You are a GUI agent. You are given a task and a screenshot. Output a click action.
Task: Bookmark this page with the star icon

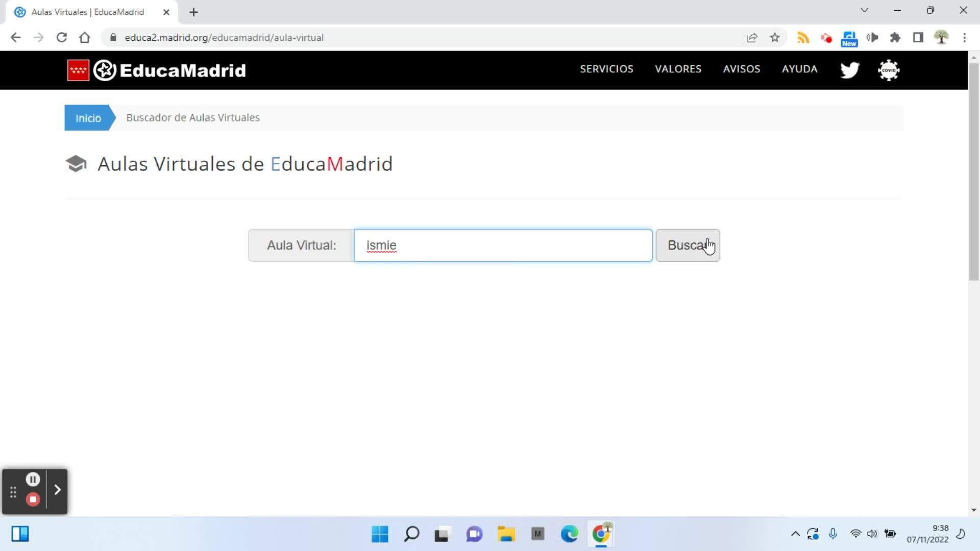(x=775, y=38)
